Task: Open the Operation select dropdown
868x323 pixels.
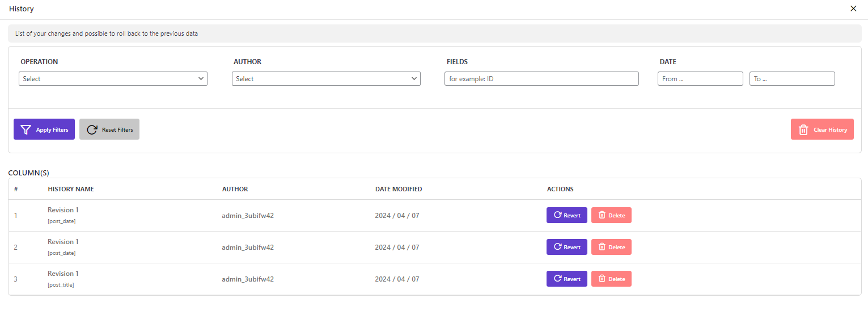Action: 113,79
